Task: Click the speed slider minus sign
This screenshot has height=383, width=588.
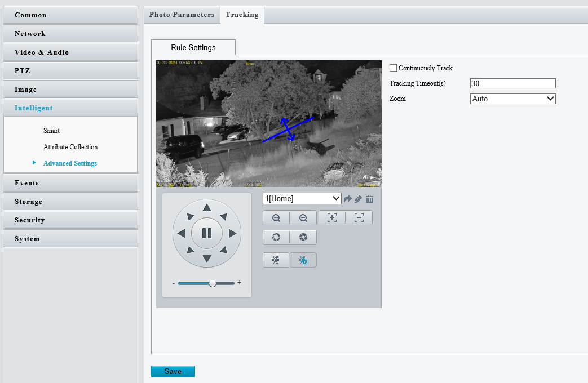Action: pos(174,283)
